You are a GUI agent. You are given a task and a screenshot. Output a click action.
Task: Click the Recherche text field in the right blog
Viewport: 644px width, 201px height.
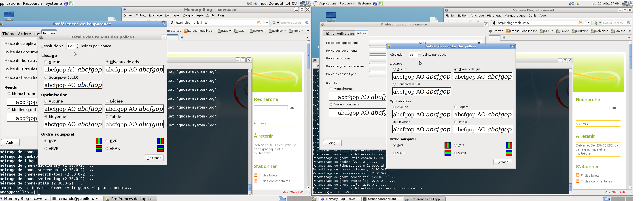tap(593, 108)
